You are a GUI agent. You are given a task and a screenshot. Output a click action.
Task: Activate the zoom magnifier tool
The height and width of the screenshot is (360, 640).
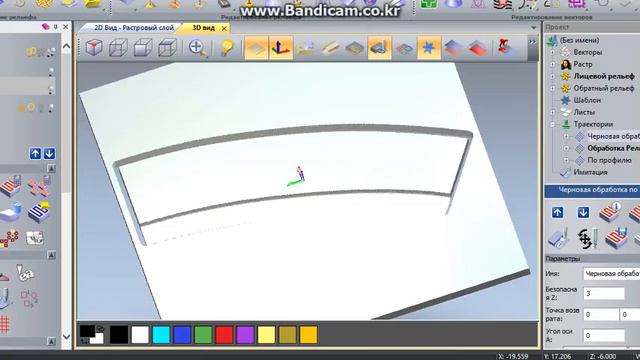[x=198, y=48]
